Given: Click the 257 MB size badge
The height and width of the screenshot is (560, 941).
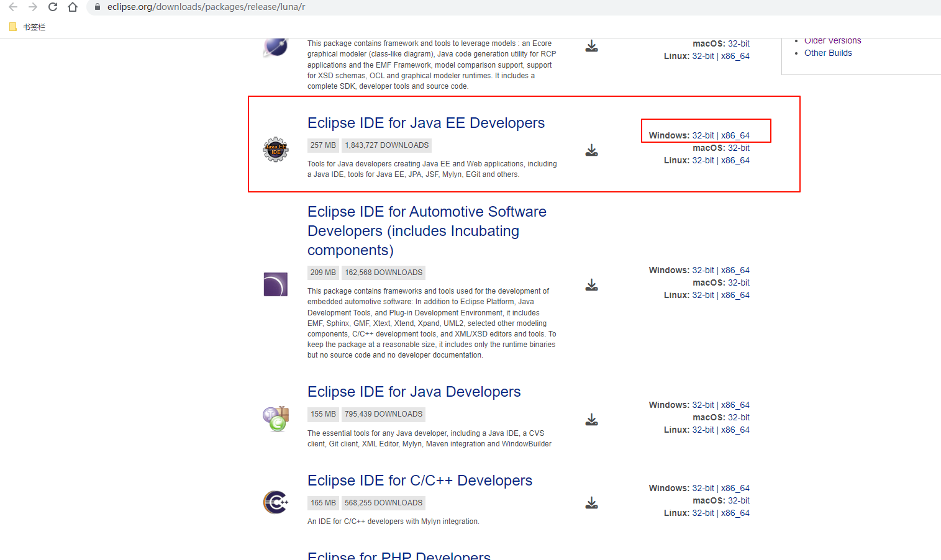Looking at the screenshot, I should tap(323, 145).
